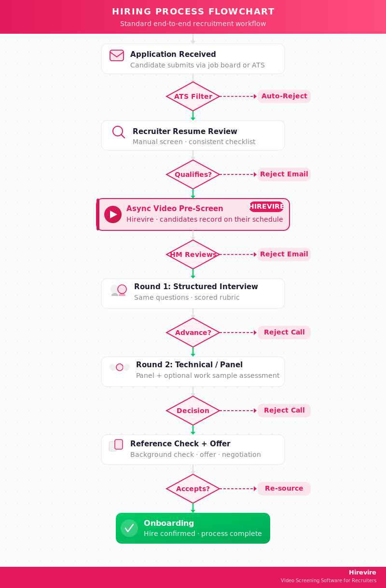Click the magnifying glass resume review icon
The height and width of the screenshot is (588, 386).
(x=118, y=132)
